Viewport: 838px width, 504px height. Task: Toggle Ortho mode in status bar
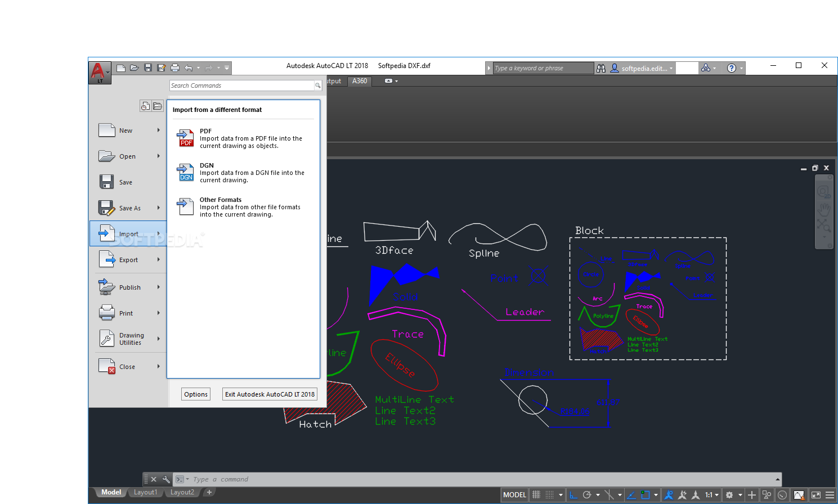573,495
